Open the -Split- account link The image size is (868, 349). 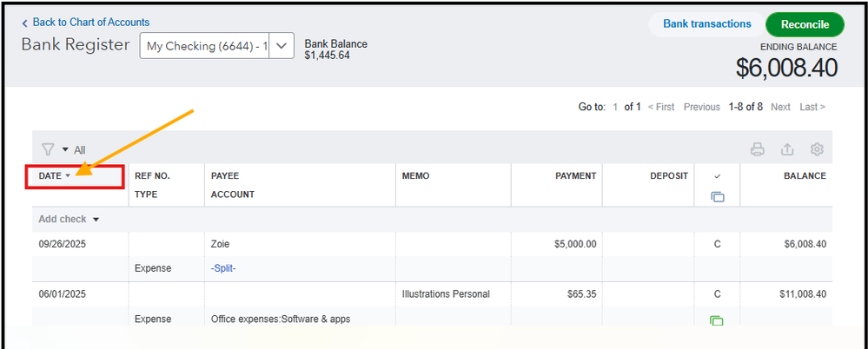(223, 268)
